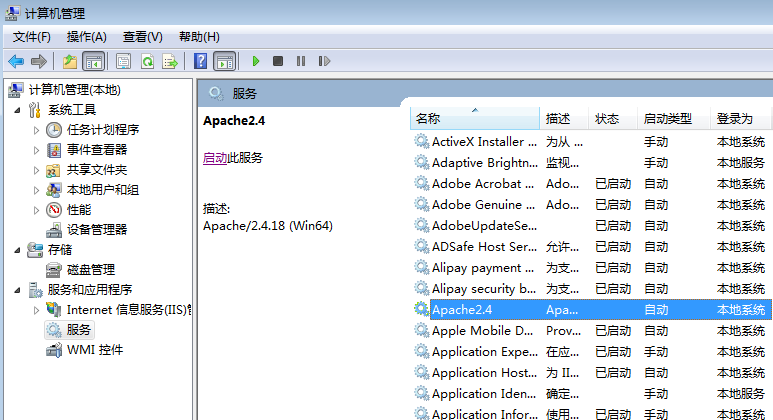Click the Refresh toolbar icon
Viewport: 773px width, 420px height.
[147, 61]
